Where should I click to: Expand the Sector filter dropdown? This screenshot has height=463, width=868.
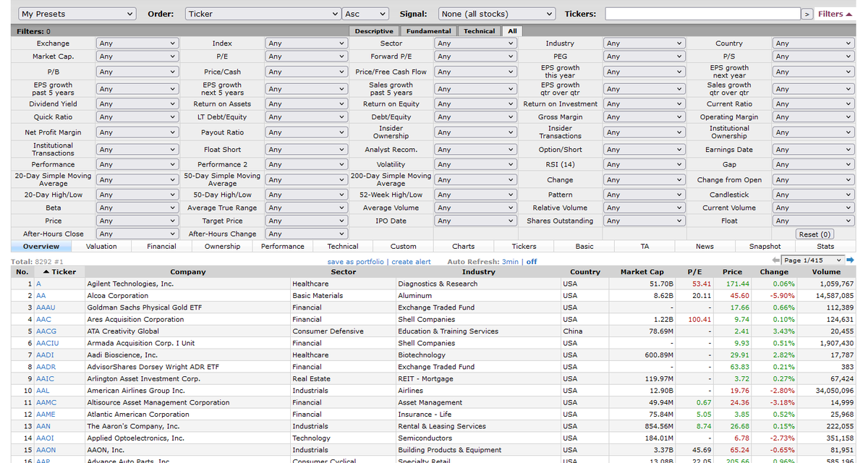click(x=475, y=43)
